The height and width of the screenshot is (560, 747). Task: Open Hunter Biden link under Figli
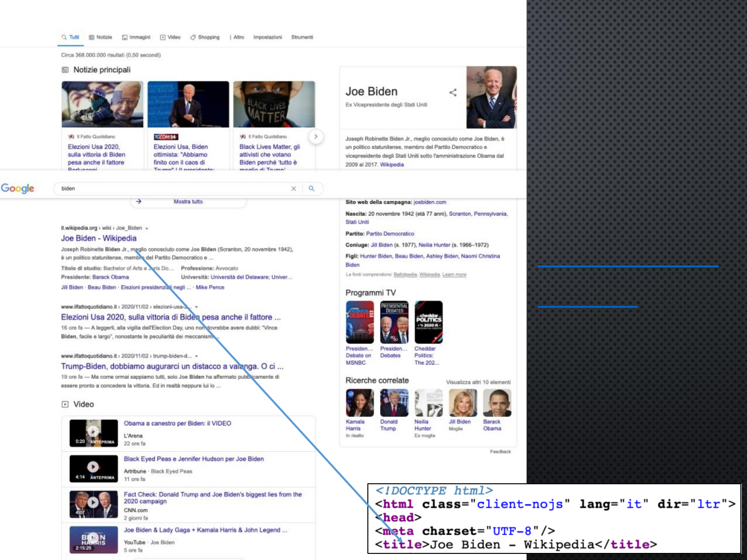tap(376, 256)
